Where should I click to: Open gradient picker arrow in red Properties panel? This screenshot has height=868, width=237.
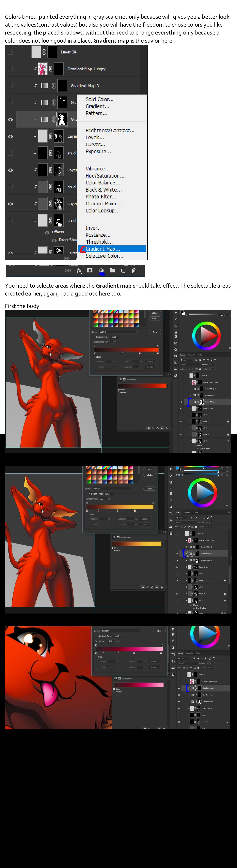(167, 385)
